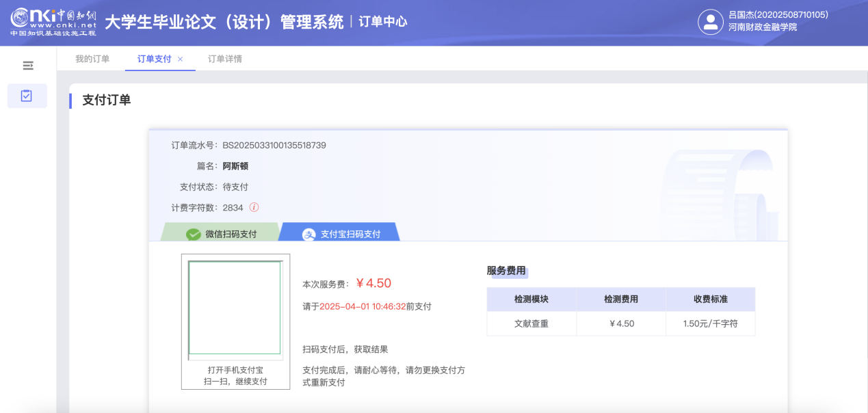Click 河南财政金融学院 school name
Image resolution: width=868 pixels, height=413 pixels.
(x=763, y=27)
